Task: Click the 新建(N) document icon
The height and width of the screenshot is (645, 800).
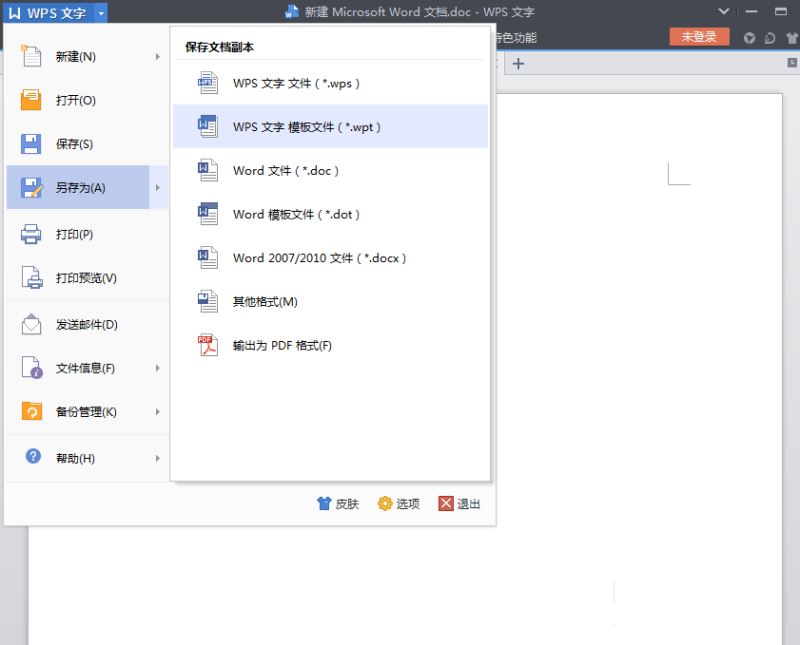Action: (x=31, y=56)
